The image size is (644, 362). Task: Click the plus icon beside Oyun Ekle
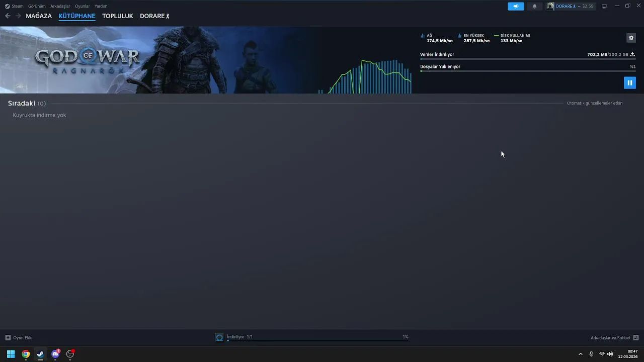click(x=8, y=337)
